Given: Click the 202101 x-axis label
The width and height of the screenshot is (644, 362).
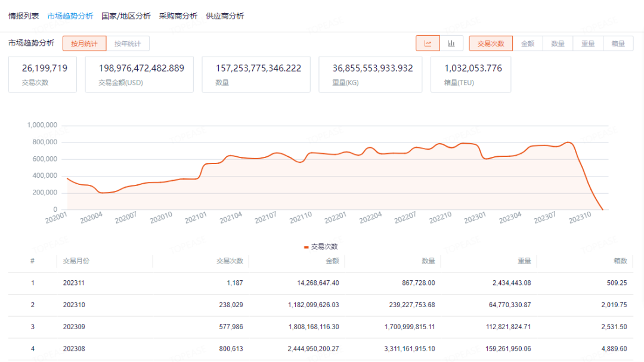Looking at the screenshot, I should pos(196,218).
